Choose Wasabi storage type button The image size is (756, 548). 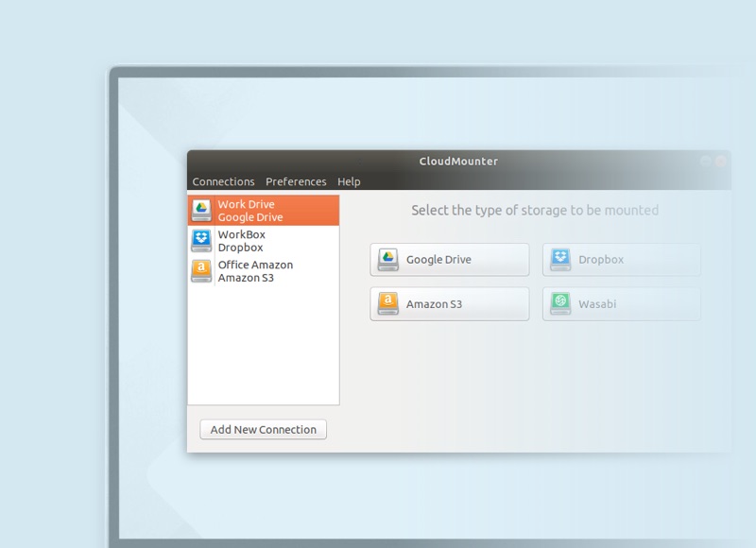click(x=622, y=304)
